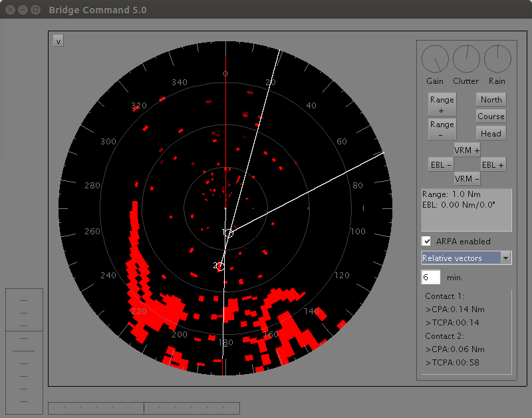This screenshot has height=418, width=532.
Task: Close the Bridge Command window
Action: coord(10,10)
